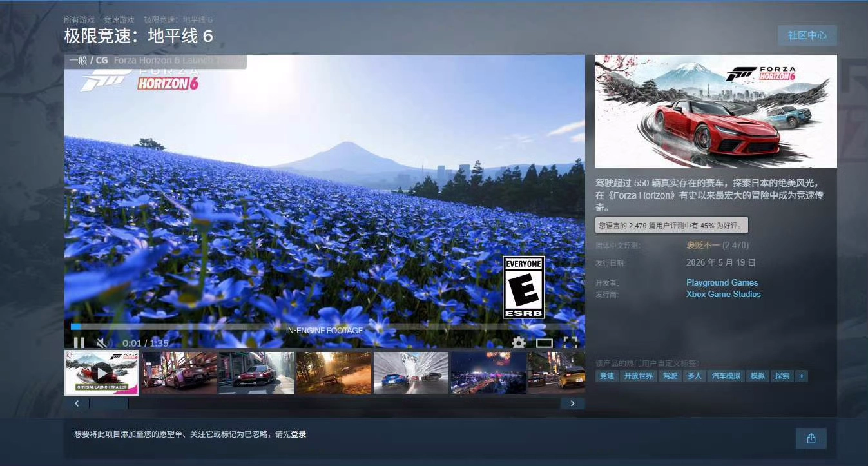Seek along the video progress bar
The width and height of the screenshot is (868, 466).
click(x=325, y=327)
